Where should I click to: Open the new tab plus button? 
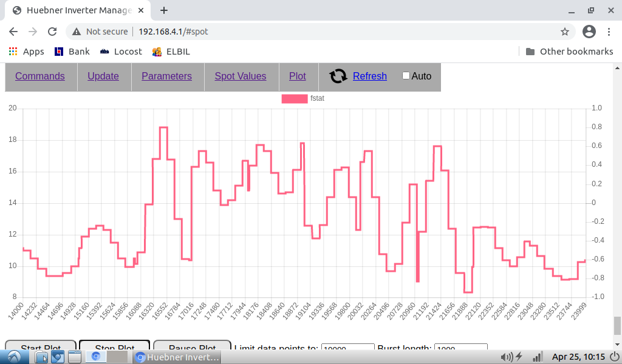coord(164,10)
